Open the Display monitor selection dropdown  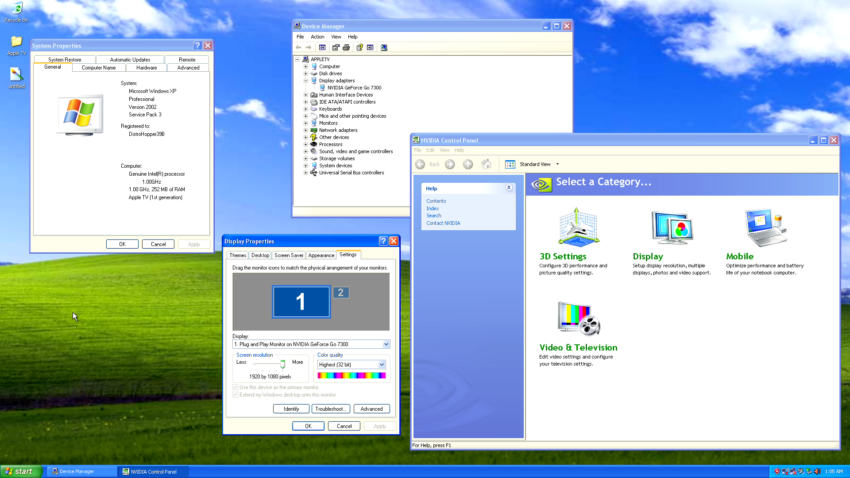pos(386,344)
